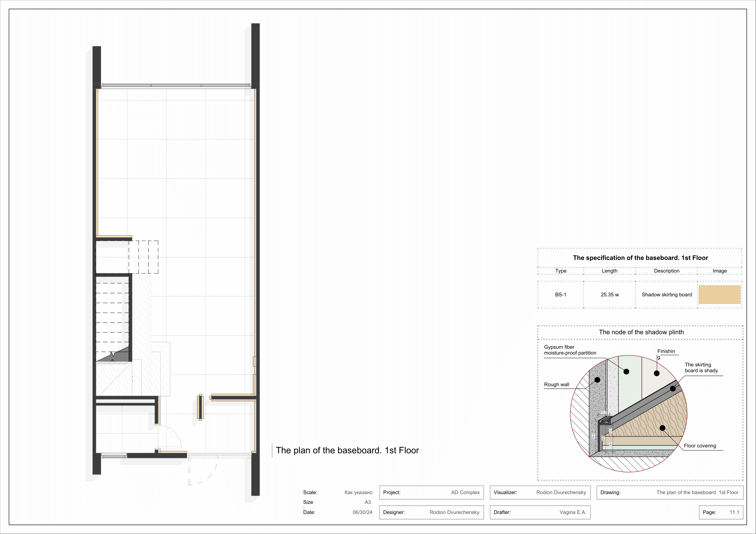Select the beige baseboard image swatch

click(720, 295)
